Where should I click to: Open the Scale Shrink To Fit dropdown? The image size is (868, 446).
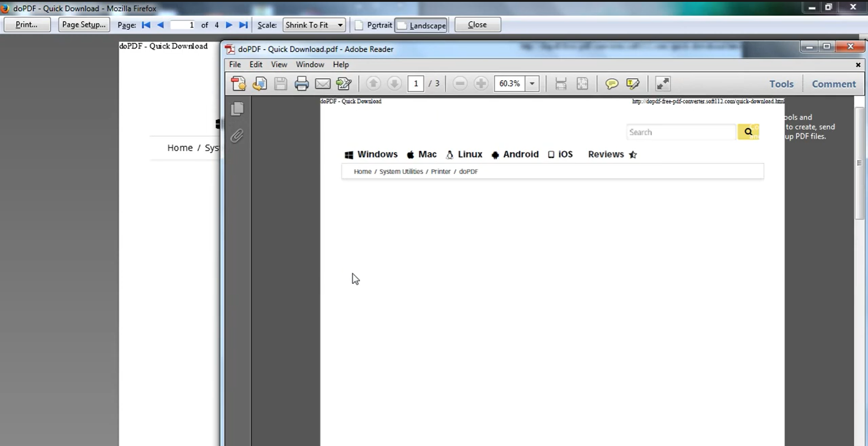pyautogui.click(x=314, y=25)
